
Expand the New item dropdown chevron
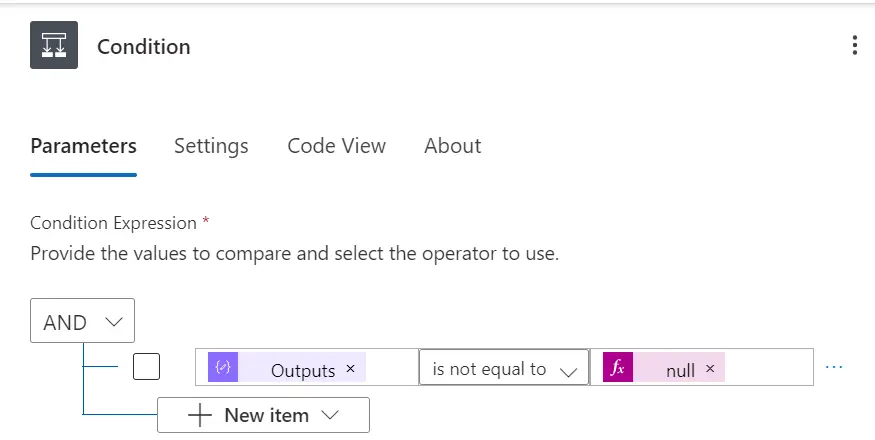click(330, 415)
